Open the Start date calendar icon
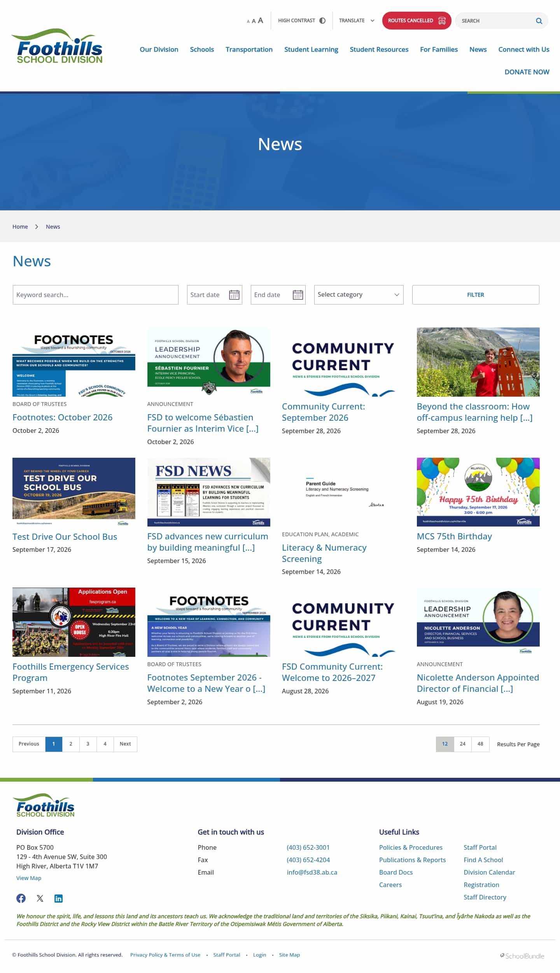The image size is (560, 973). tap(234, 295)
